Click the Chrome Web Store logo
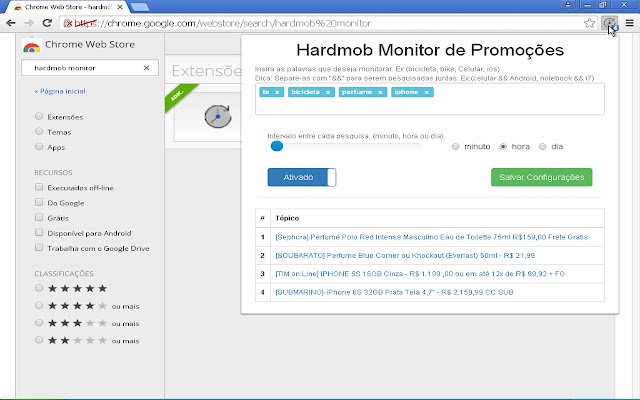The height and width of the screenshot is (400, 640). pyautogui.click(x=31, y=46)
